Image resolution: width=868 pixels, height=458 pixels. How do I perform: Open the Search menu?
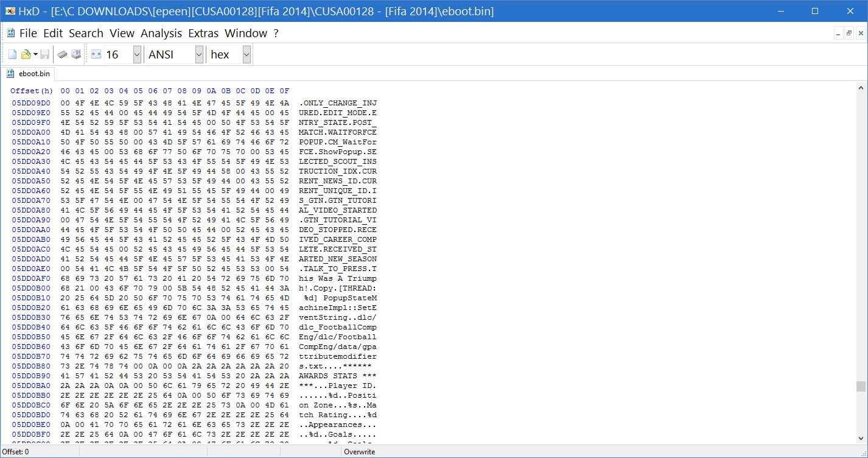(86, 33)
